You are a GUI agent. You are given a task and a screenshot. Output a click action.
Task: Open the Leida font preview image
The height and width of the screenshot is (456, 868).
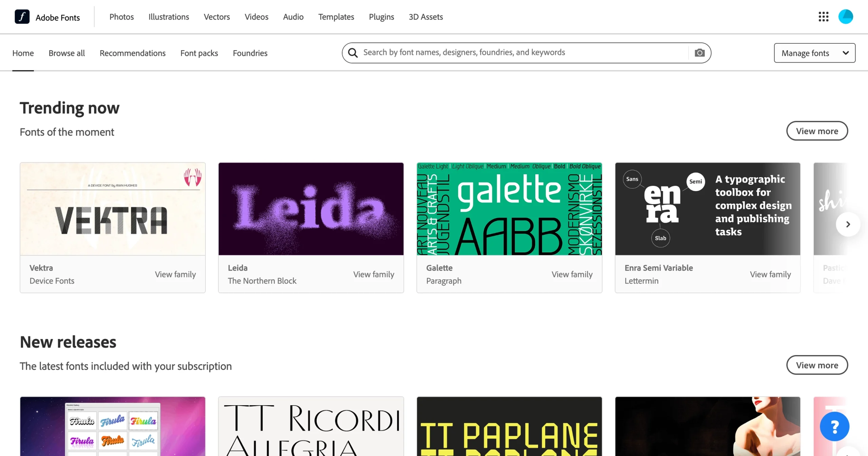(x=311, y=209)
